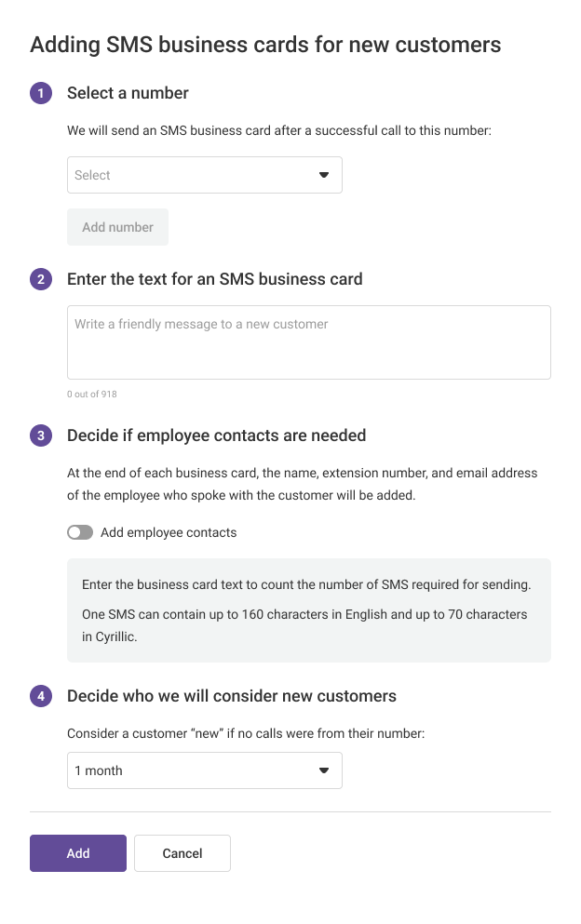Click the "Decide if employee contacts are needed" heading
Viewport: 581px width, 924px height.
[x=216, y=435]
